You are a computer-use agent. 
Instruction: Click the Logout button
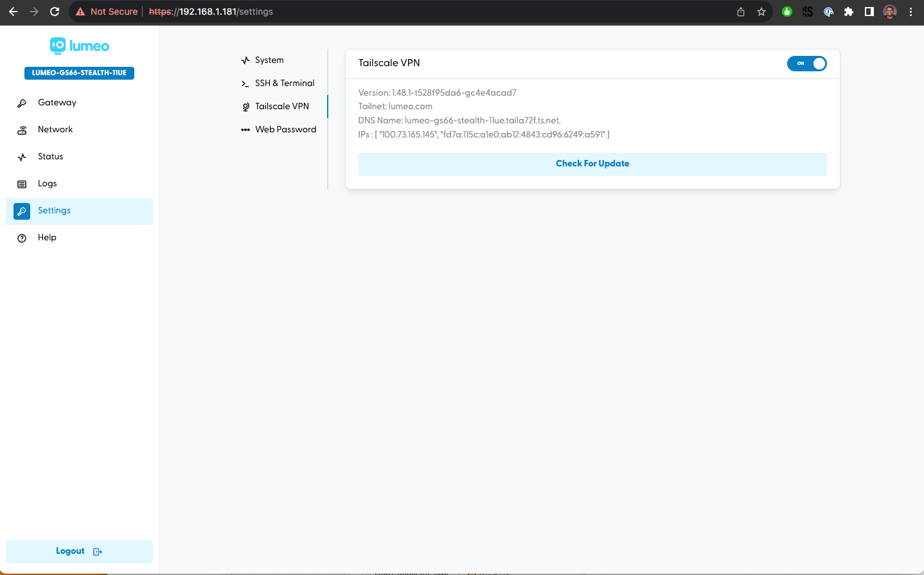click(80, 551)
